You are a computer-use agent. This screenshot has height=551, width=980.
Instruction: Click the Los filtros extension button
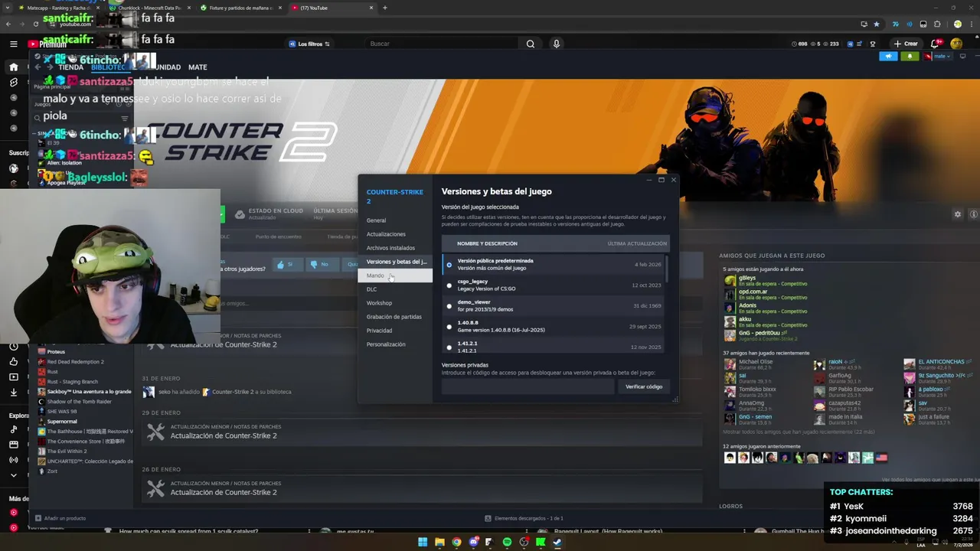click(309, 44)
